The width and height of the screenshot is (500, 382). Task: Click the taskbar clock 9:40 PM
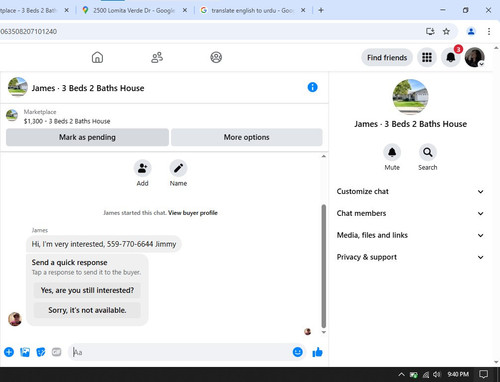click(x=458, y=374)
